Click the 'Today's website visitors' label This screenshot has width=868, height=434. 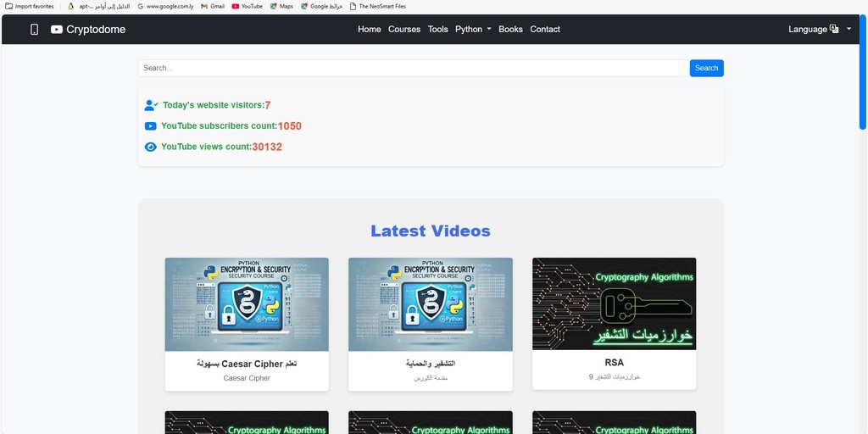(x=214, y=105)
